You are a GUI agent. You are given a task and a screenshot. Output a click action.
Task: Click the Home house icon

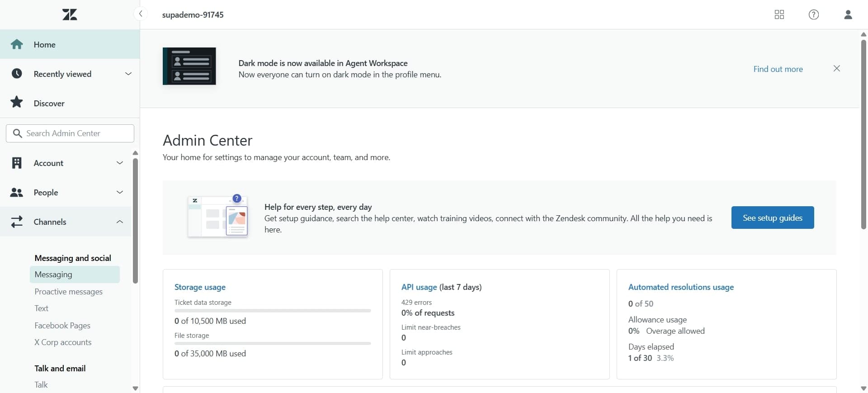point(17,44)
